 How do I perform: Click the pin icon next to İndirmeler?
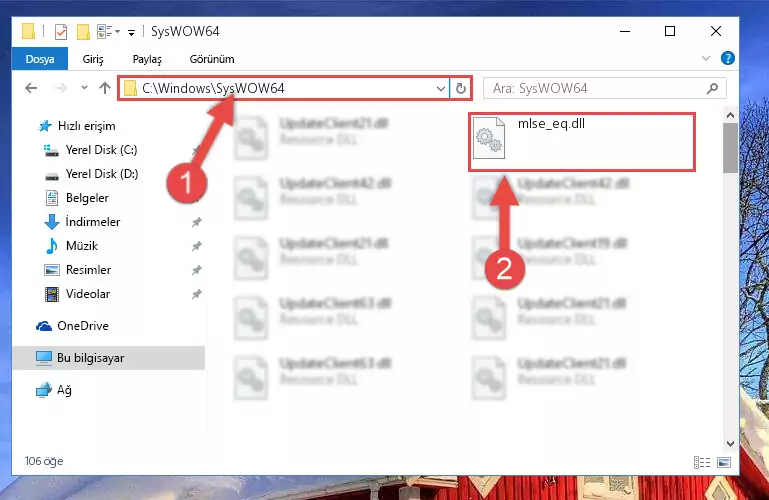[x=197, y=223]
